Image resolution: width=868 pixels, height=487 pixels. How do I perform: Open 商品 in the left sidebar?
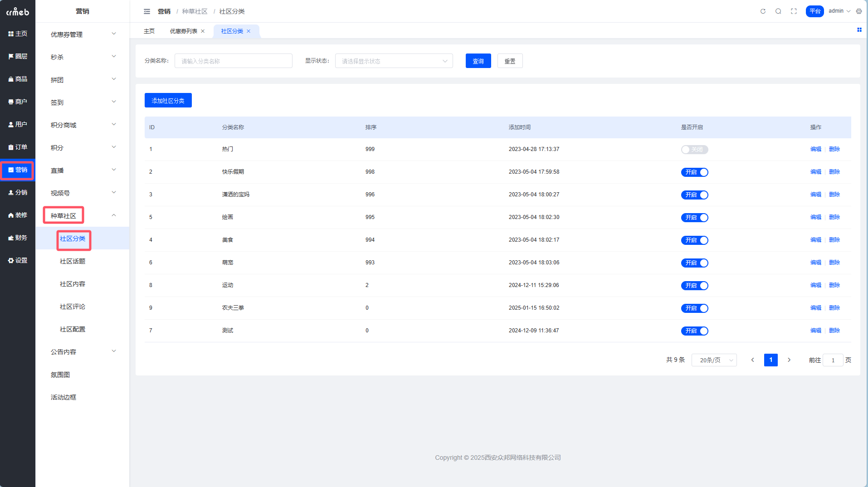pyautogui.click(x=18, y=79)
